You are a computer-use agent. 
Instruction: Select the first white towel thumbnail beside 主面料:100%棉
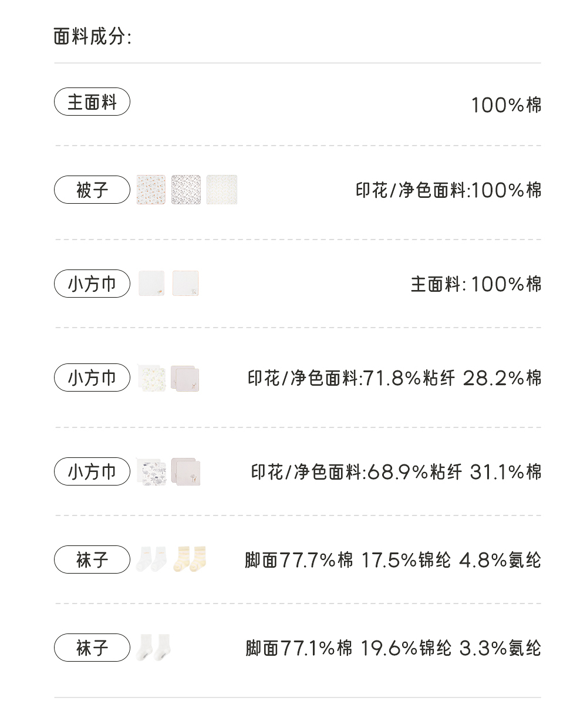(x=151, y=284)
